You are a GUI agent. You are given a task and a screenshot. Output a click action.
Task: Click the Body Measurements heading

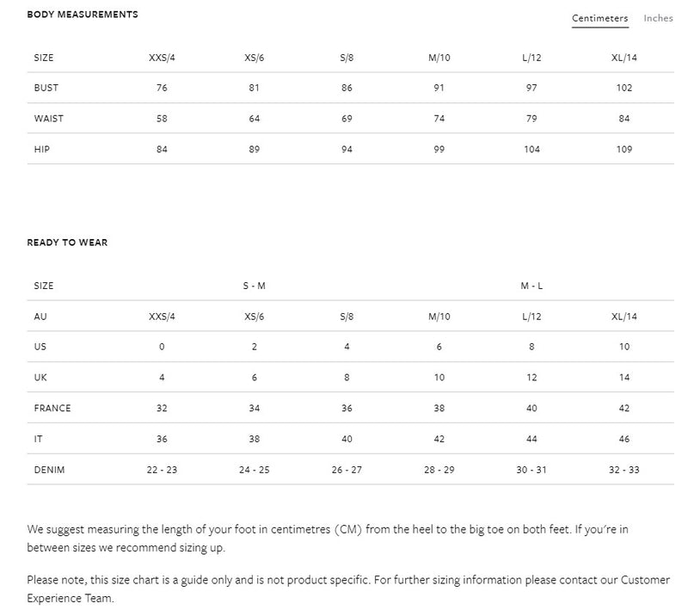83,15
